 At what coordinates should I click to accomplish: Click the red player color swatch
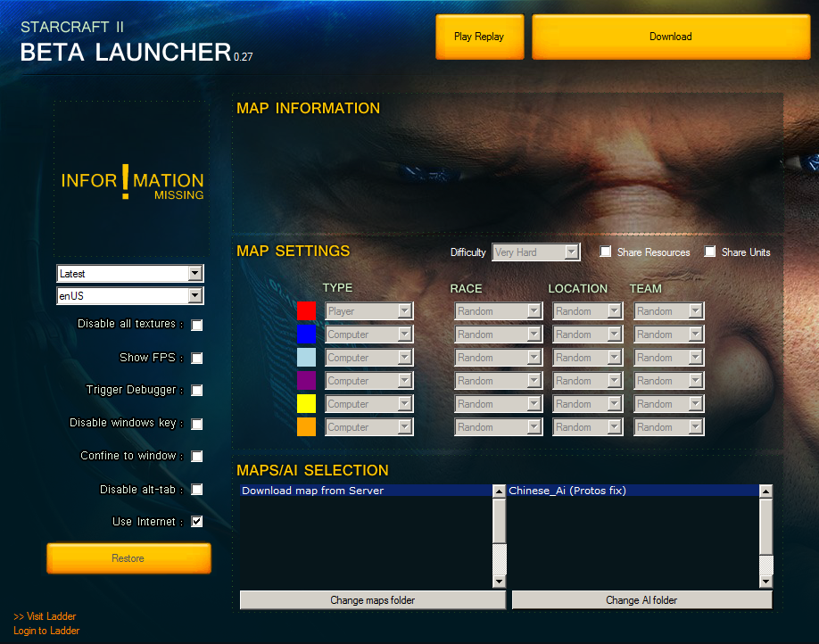tap(306, 310)
